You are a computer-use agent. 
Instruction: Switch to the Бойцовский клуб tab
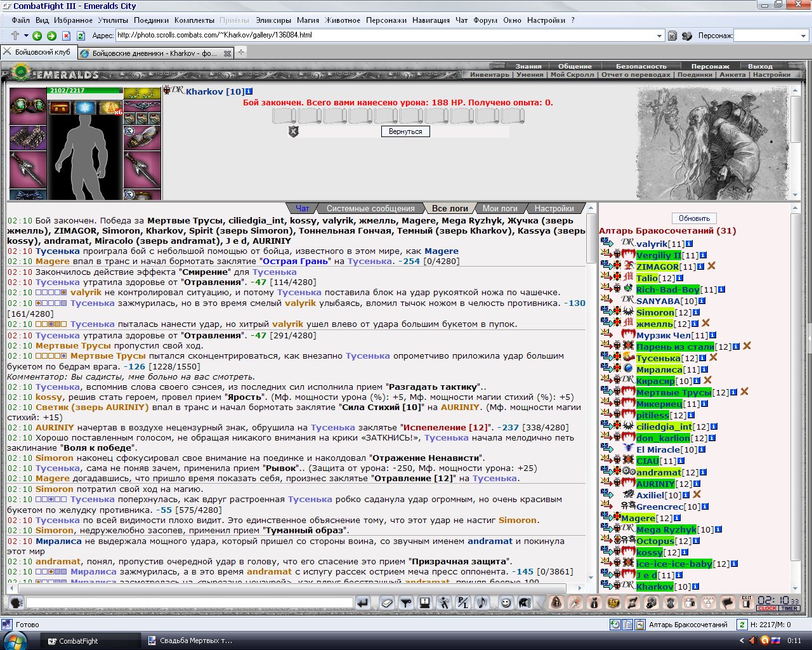tap(38, 52)
